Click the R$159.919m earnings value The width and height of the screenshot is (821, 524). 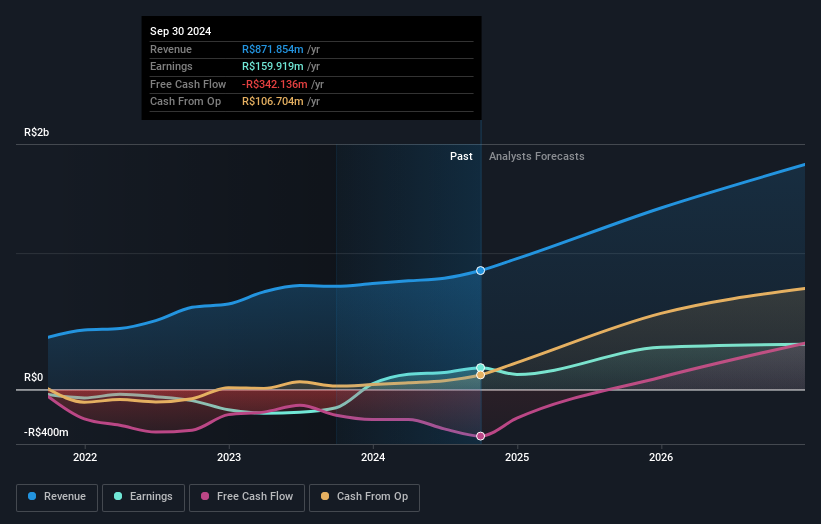(273, 66)
